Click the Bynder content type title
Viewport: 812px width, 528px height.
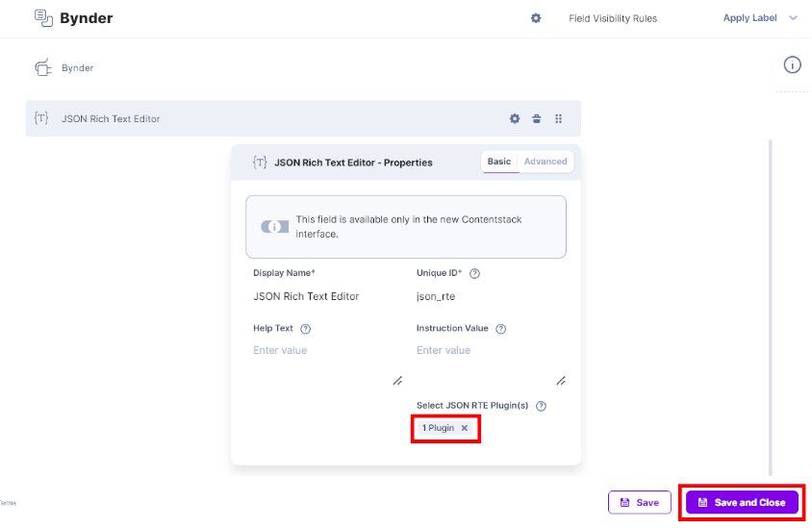point(86,18)
